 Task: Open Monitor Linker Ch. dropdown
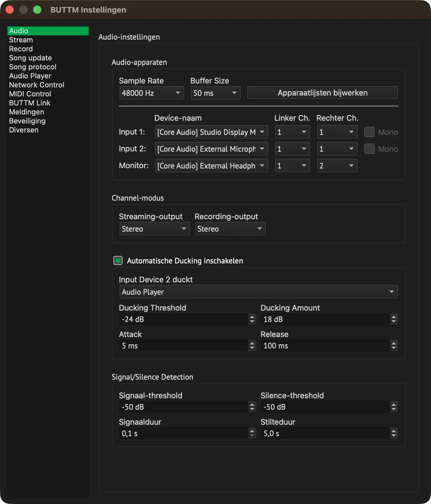292,166
